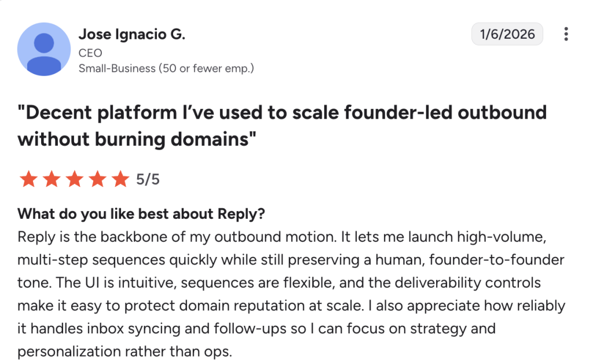This screenshot has width=593, height=364.
Task: Click the final line "personalization rather than ops."
Action: [125, 352]
